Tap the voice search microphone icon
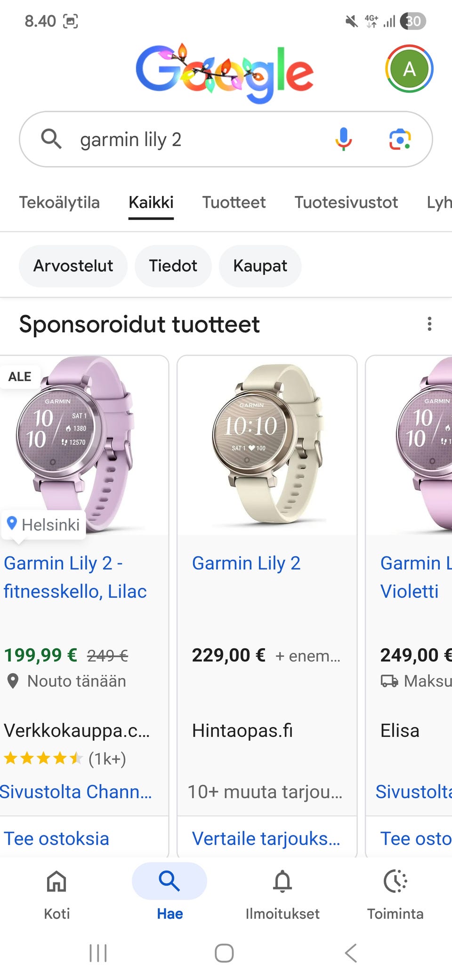 (x=344, y=139)
